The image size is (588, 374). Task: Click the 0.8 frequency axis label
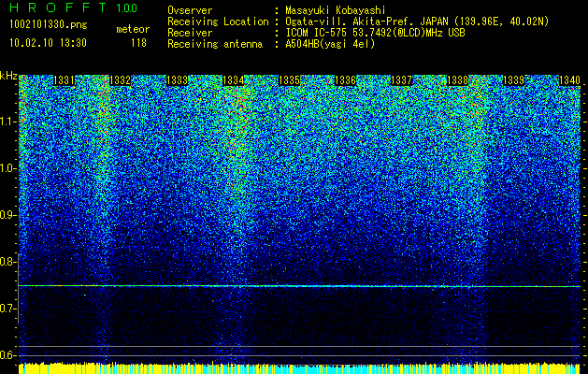(x=7, y=262)
